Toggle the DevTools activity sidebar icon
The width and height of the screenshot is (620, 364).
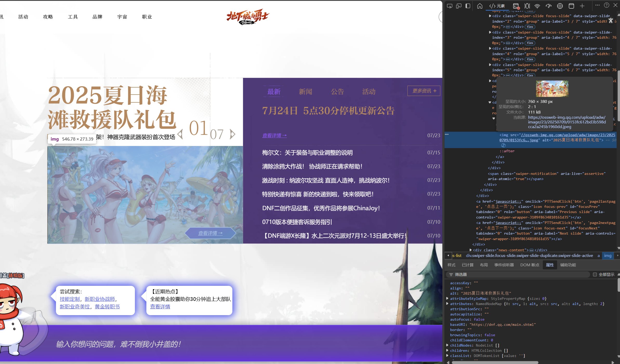[468, 6]
